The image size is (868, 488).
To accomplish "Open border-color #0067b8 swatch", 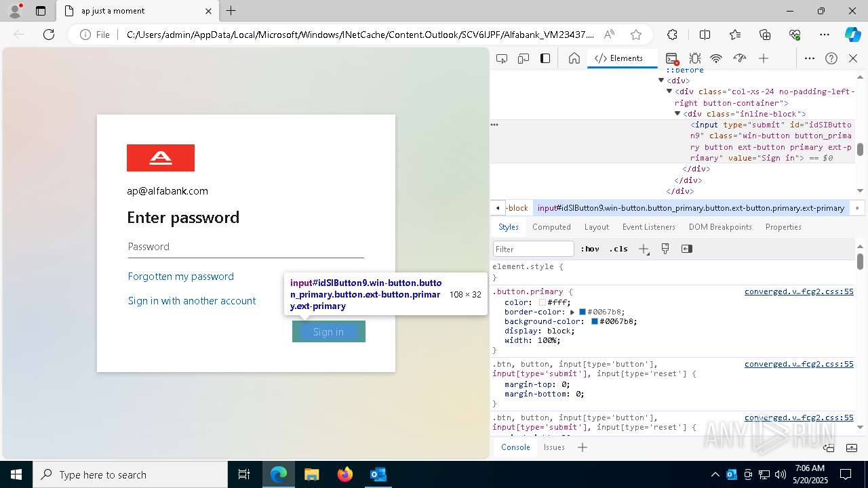I will (582, 312).
